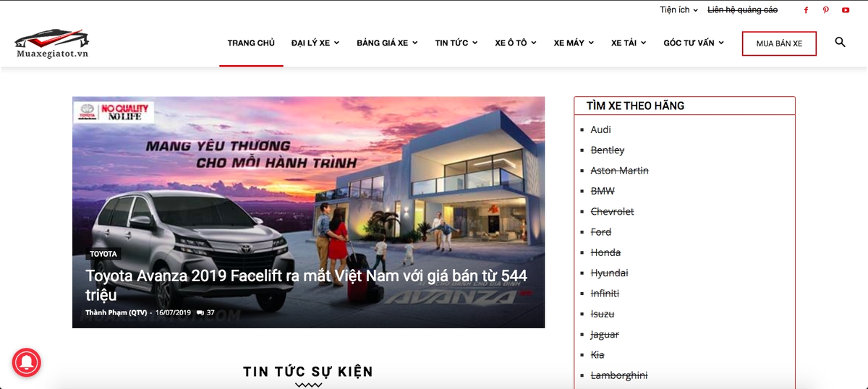Select BMW in the brand list
Image resolution: width=868 pixels, height=389 pixels.
(603, 191)
